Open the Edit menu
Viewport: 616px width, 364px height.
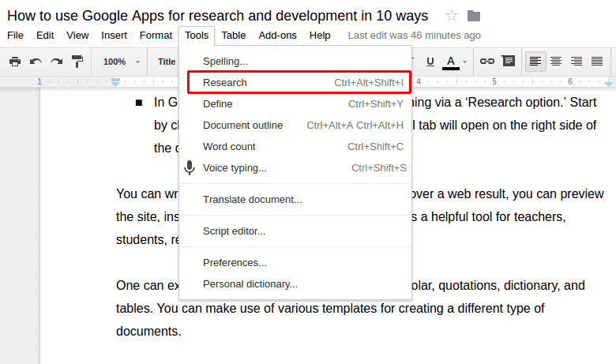point(45,36)
